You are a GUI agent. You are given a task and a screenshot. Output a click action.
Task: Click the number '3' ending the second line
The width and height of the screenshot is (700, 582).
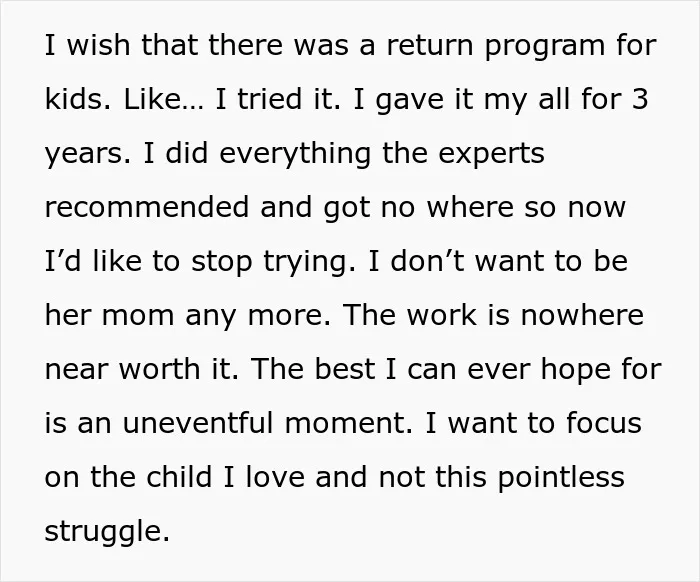pyautogui.click(x=640, y=99)
